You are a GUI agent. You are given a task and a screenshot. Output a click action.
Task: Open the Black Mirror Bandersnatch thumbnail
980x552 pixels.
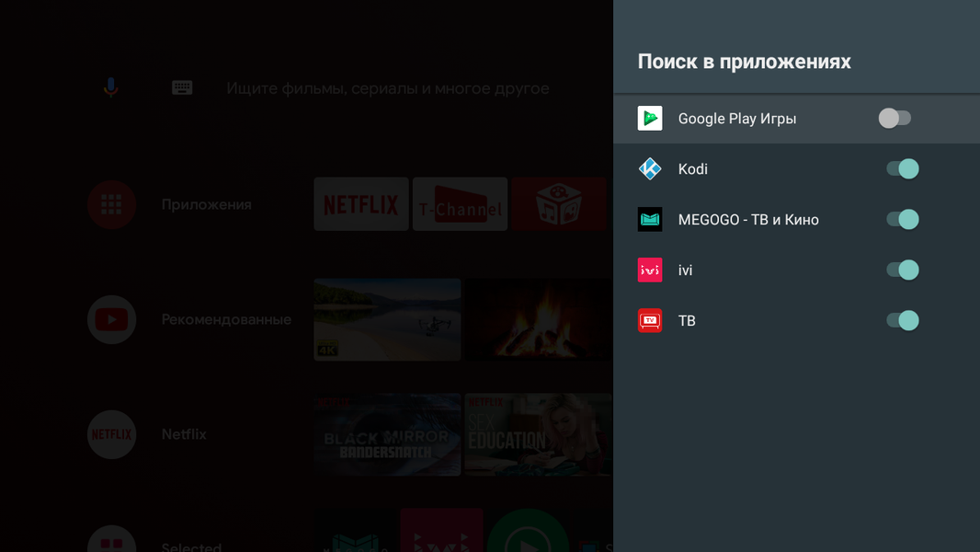pyautogui.click(x=388, y=434)
